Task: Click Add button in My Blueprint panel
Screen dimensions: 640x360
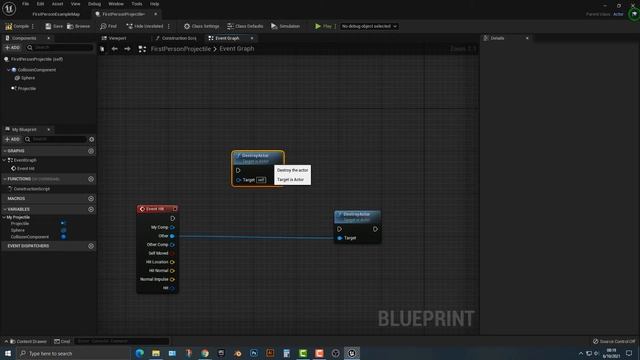Action: (x=12, y=139)
